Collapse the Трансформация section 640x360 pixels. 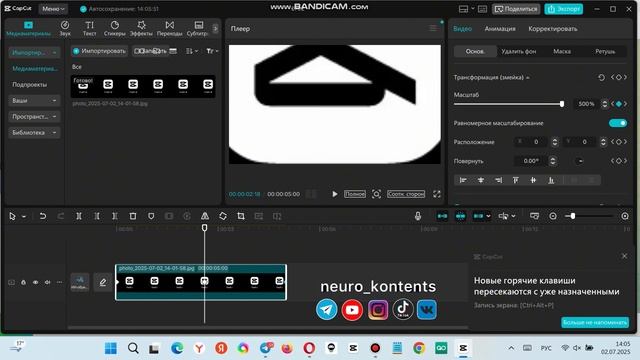[x=528, y=78]
